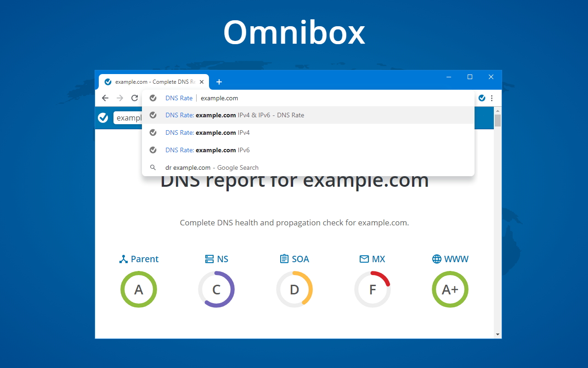Open the Chrome three-dot menu

(492, 98)
